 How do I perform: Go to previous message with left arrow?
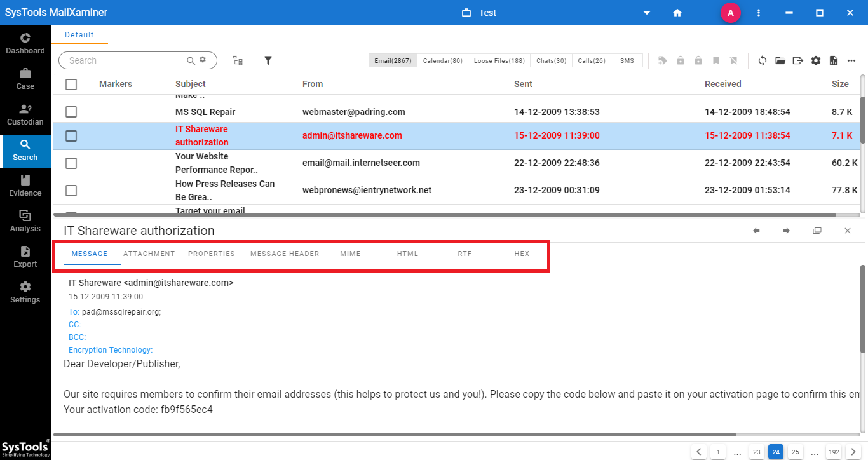tap(756, 231)
